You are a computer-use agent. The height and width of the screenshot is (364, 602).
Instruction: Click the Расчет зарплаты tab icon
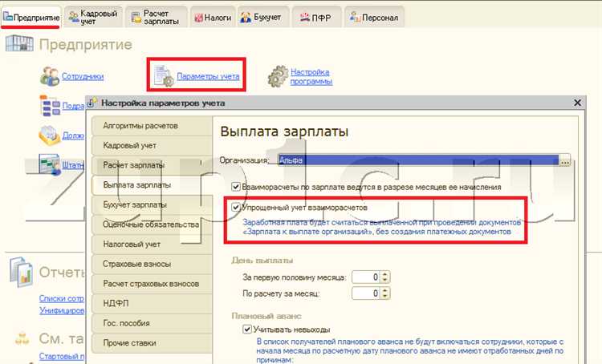click(x=136, y=18)
